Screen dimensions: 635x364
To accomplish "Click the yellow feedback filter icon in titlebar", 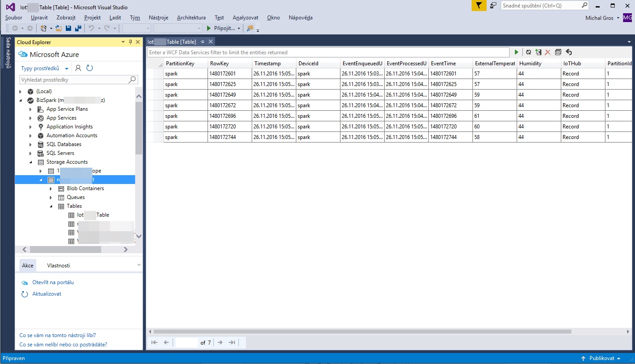I will (479, 6).
